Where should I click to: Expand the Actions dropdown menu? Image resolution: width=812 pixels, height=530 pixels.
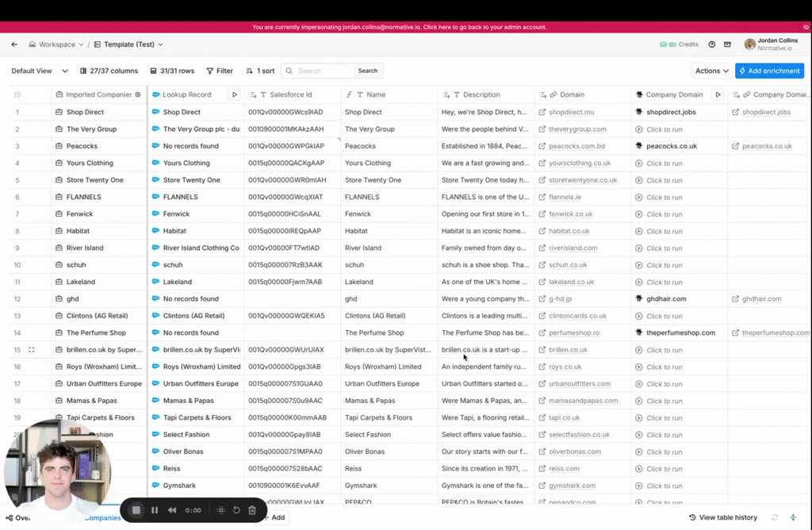point(711,71)
